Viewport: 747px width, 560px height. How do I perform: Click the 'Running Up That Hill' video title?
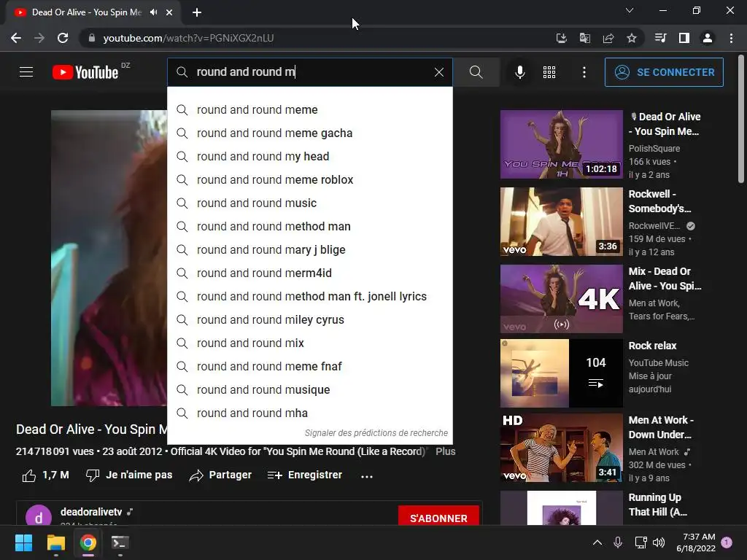[657, 505]
